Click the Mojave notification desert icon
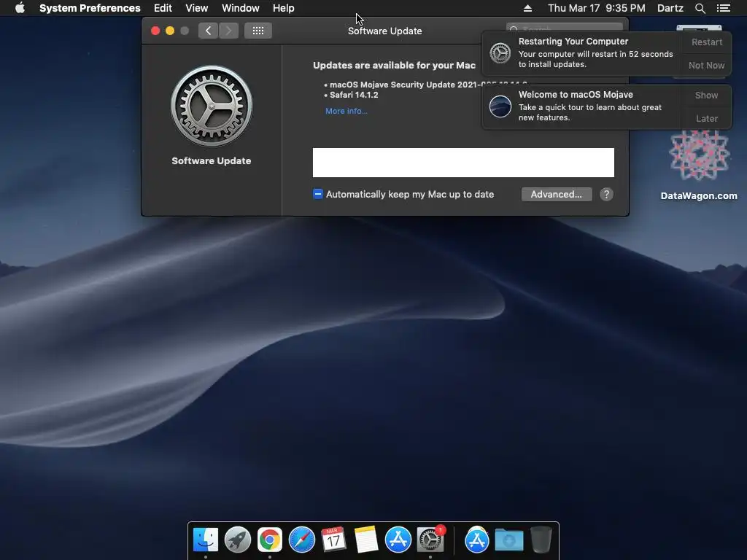Viewport: 747px width, 560px height. [x=500, y=106]
